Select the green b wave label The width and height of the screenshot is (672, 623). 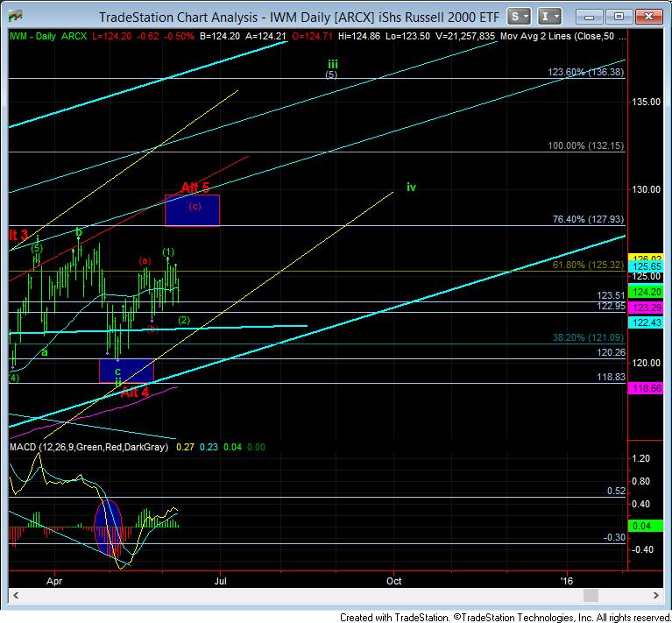[79, 233]
